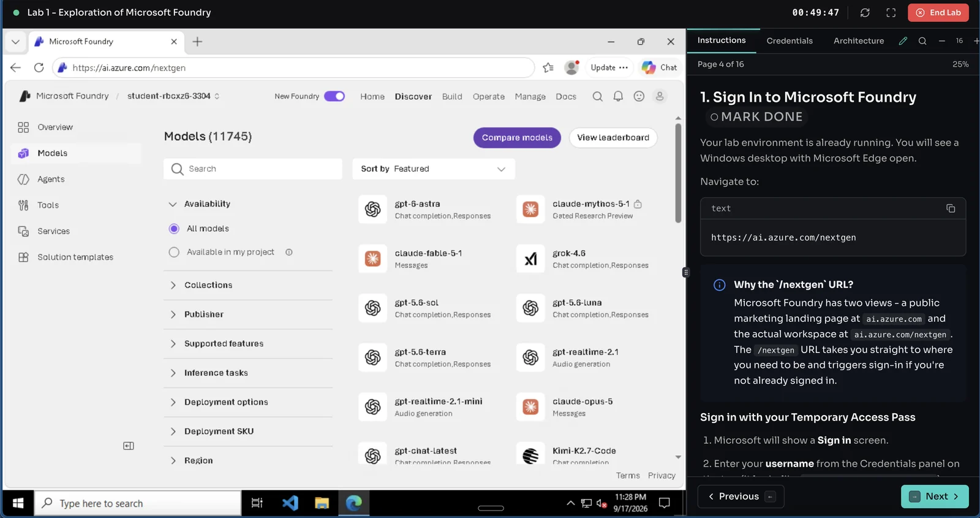Select the Agents sidebar icon
Viewport: 980px width, 518px height.
23,179
